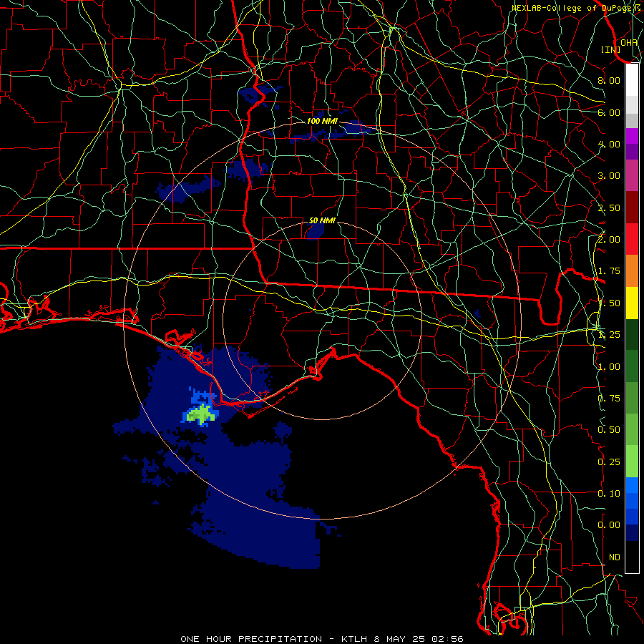644x644 pixels.
Task: Click the 2.50 legend value
Action: [609, 208]
